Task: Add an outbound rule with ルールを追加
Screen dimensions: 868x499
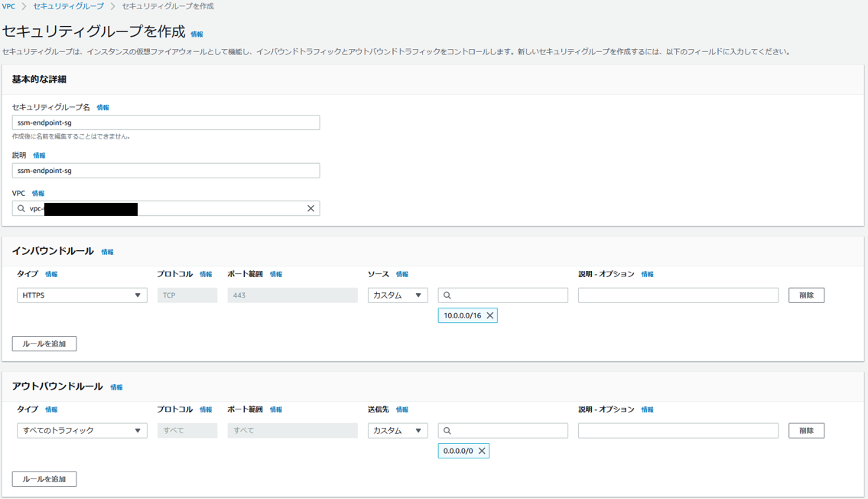Action: point(44,479)
